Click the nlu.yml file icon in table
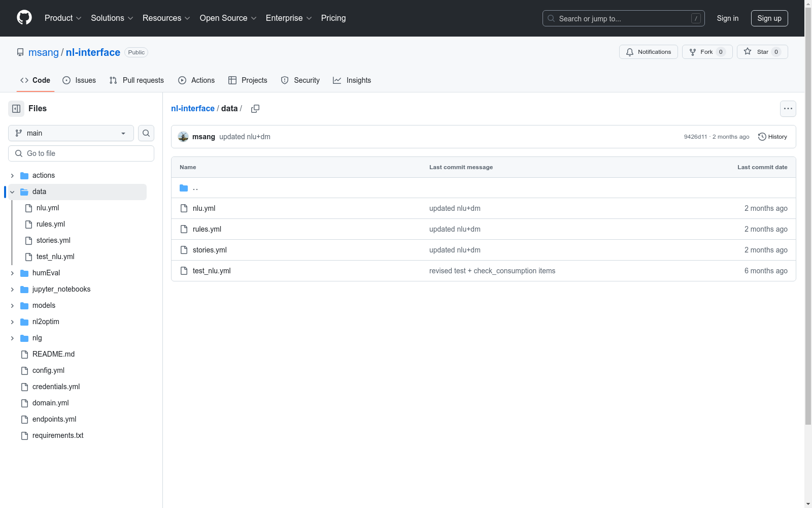 point(184,208)
